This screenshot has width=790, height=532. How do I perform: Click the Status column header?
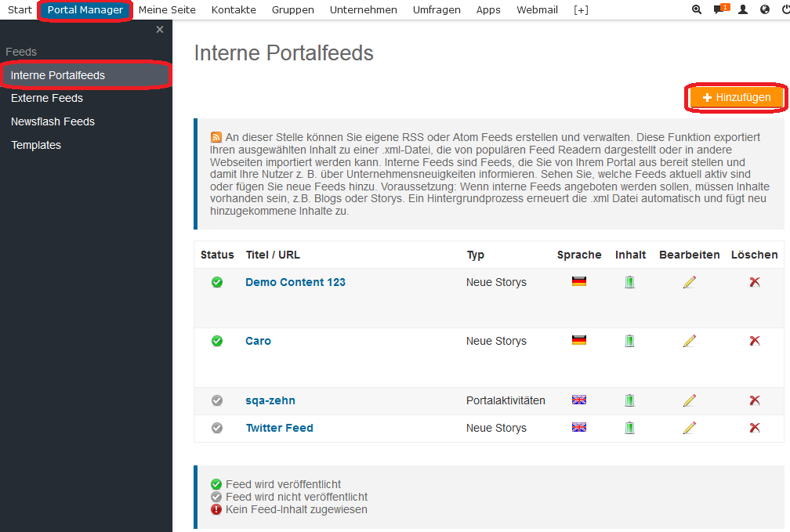pos(217,255)
